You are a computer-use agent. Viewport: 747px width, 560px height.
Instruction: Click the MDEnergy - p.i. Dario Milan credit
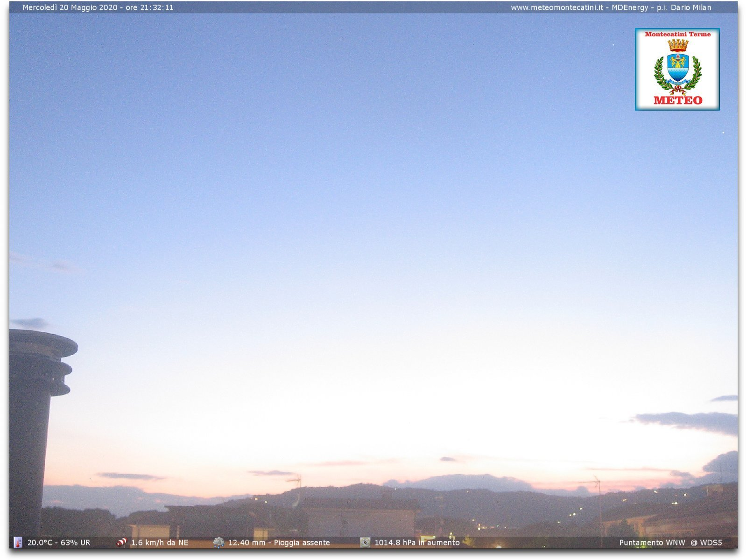662,7
